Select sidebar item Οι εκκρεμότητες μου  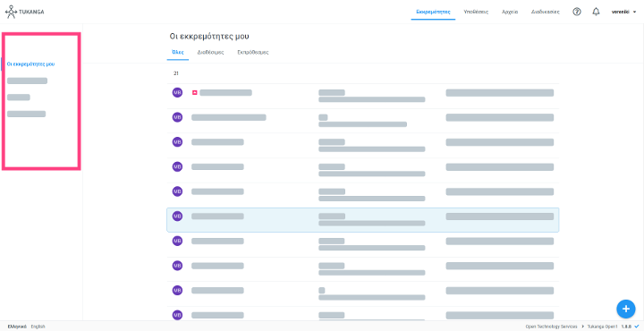(30, 64)
